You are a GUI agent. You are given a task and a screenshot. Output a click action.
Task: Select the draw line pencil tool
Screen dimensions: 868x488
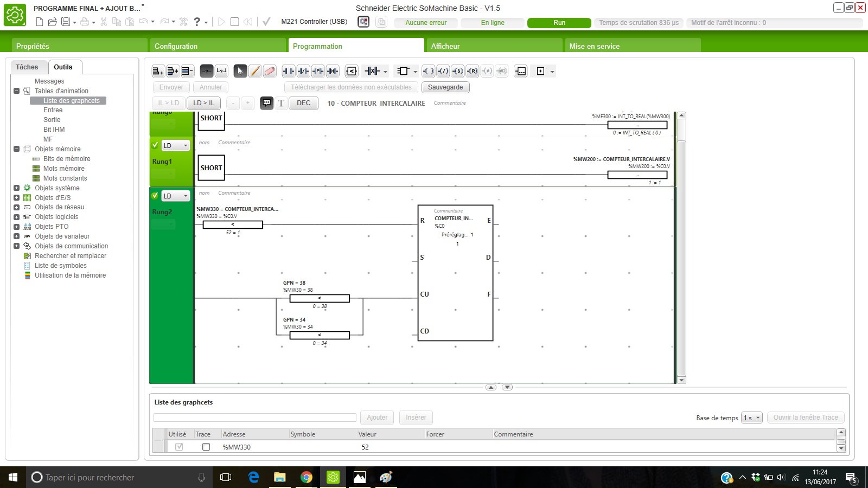tap(255, 71)
